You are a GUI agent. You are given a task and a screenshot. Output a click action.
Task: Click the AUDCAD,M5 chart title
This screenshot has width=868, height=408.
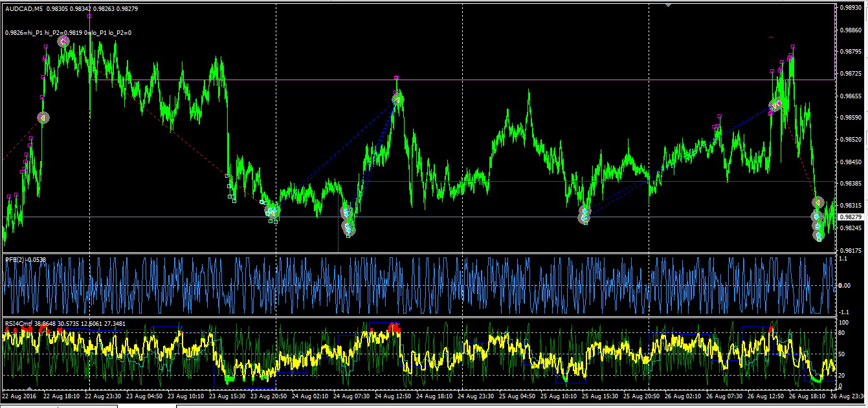[x=24, y=9]
